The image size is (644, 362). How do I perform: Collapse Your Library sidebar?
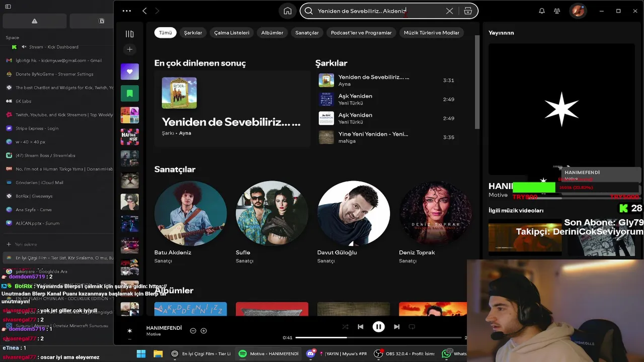(129, 34)
